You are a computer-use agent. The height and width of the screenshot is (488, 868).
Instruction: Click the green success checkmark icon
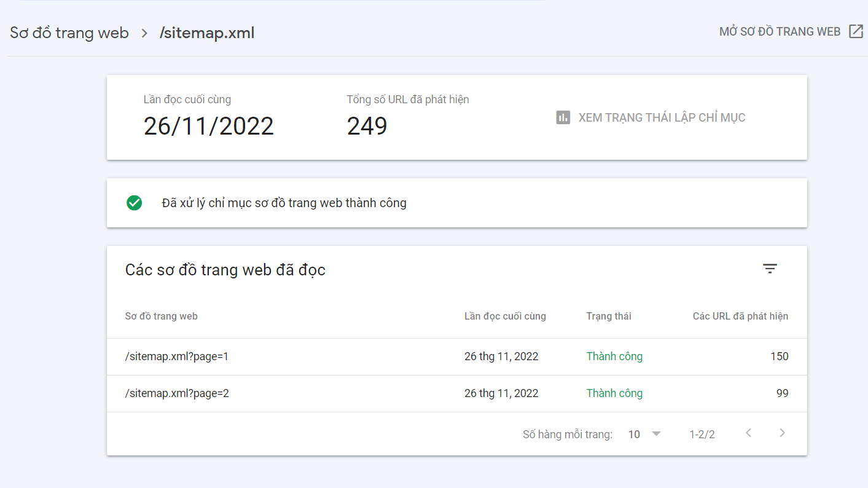[134, 203]
